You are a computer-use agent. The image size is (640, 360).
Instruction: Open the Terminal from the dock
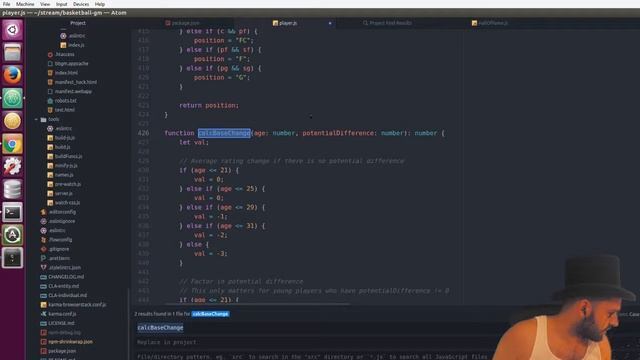[x=12, y=212]
